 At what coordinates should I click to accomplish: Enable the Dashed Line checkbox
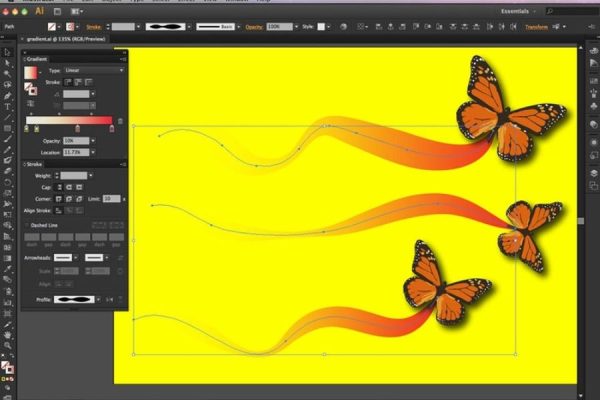28,225
